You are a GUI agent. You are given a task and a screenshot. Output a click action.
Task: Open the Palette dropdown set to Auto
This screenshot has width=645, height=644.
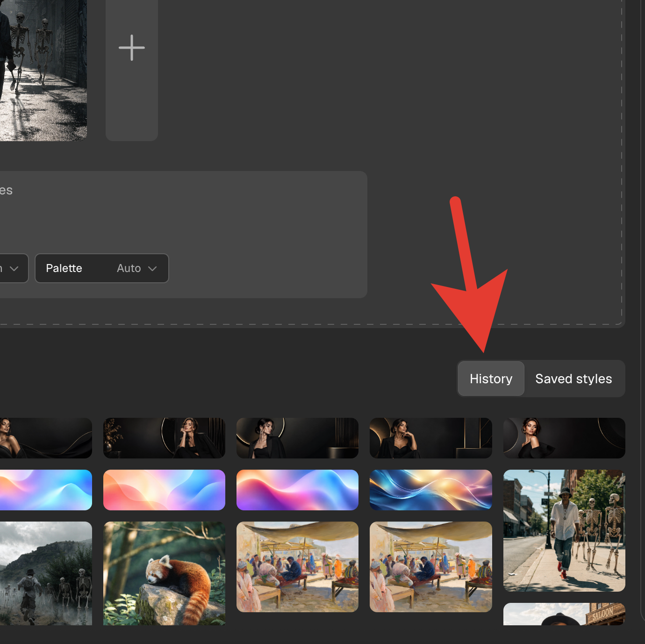(x=102, y=268)
